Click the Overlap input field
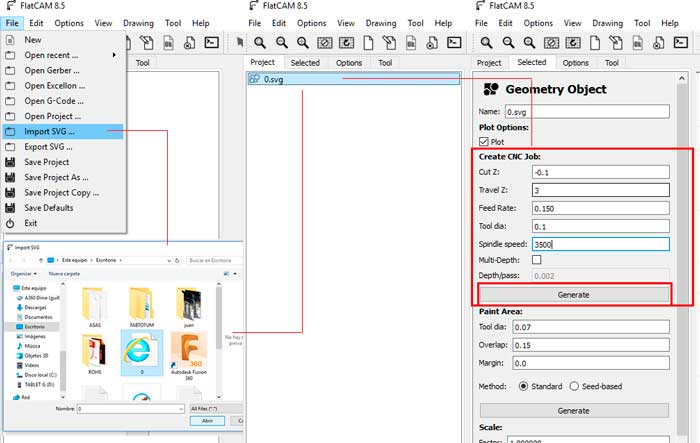 (591, 345)
